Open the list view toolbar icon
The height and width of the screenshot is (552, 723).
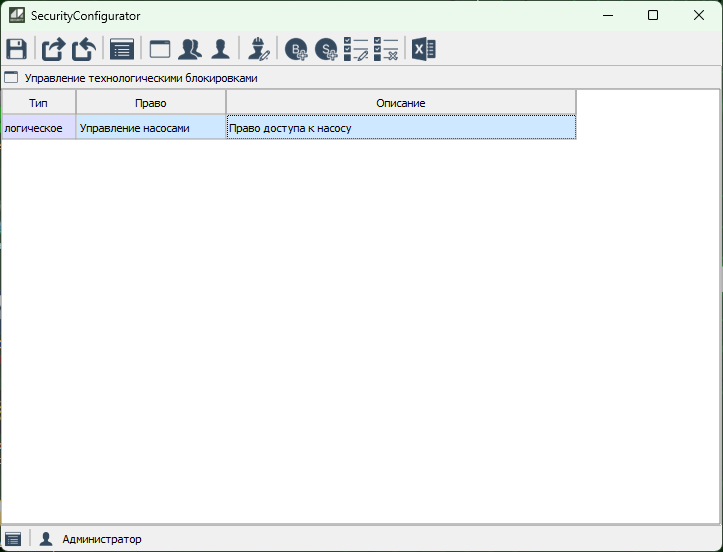point(122,49)
